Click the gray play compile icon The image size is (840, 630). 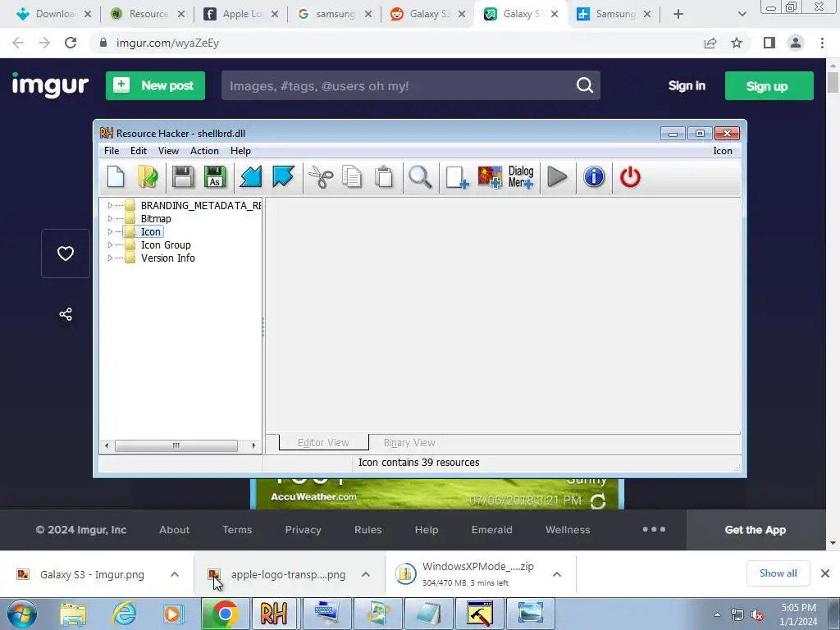(x=557, y=177)
